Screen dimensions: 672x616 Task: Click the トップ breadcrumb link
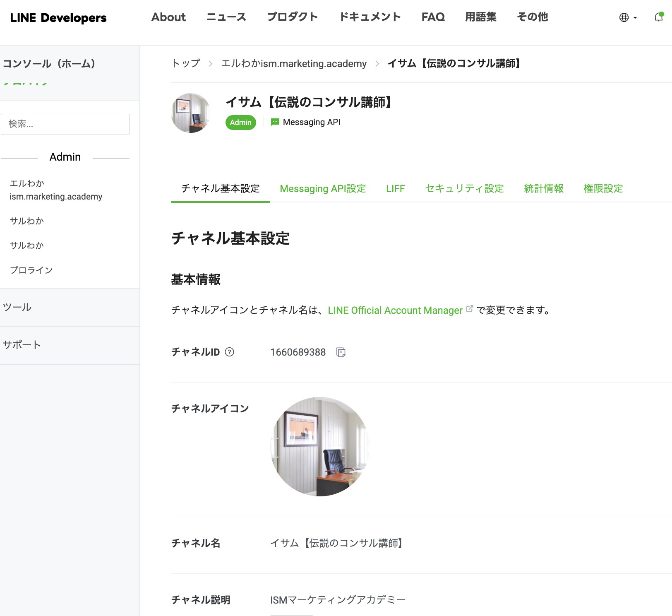(186, 63)
